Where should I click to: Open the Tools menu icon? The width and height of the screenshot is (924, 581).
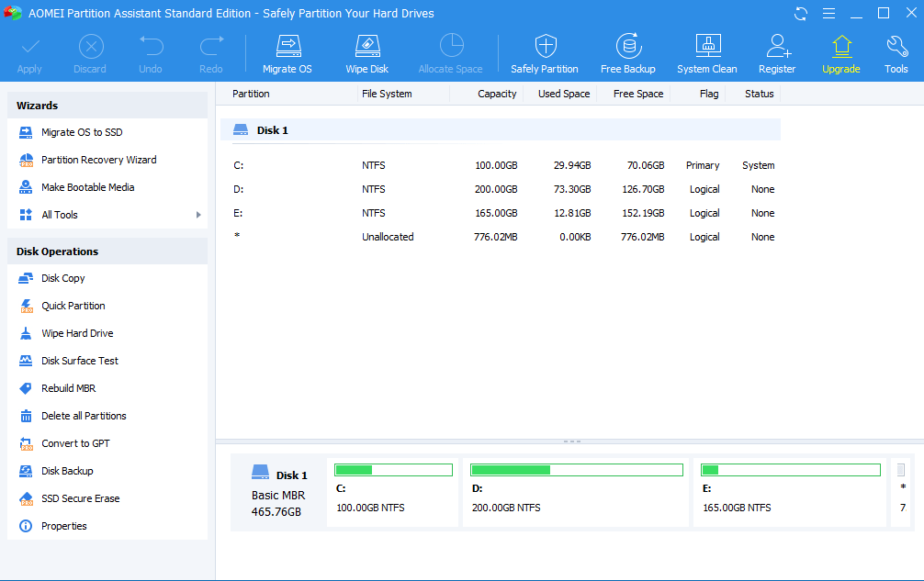[x=895, y=50]
